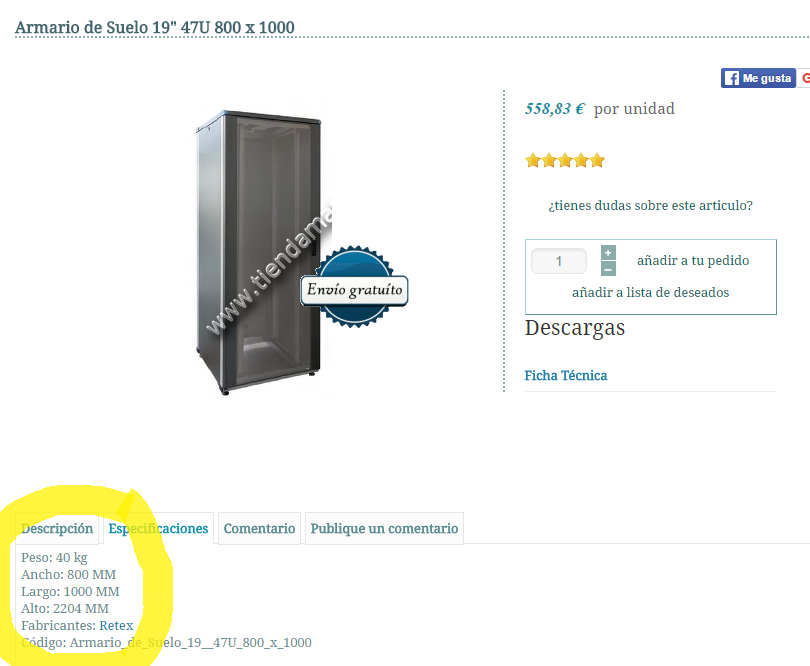
Task: Click ¿tienes dudas sobre este articulo? link
Action: [650, 206]
